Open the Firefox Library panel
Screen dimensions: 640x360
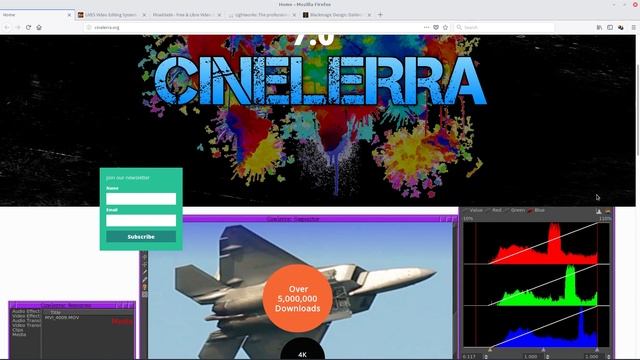coord(599,27)
